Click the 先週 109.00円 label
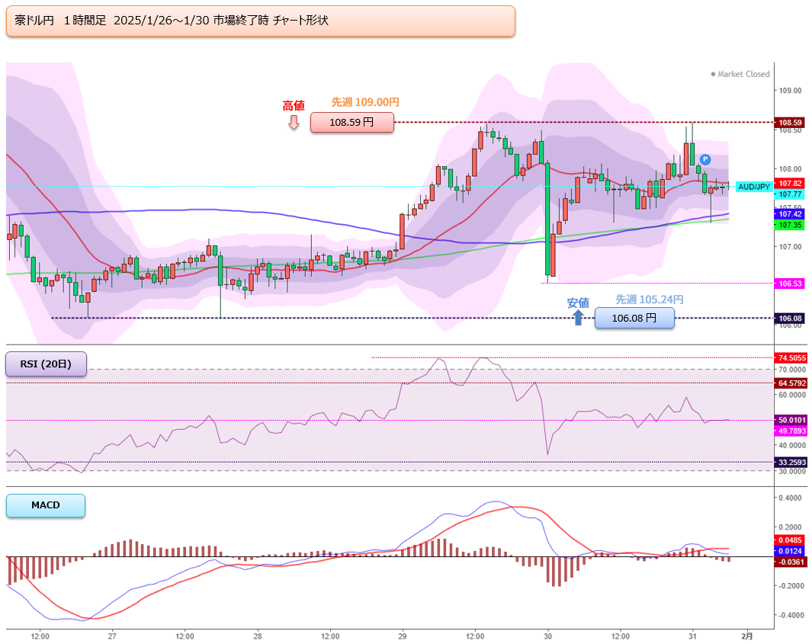Screen dimensions: 812x644 [365, 102]
